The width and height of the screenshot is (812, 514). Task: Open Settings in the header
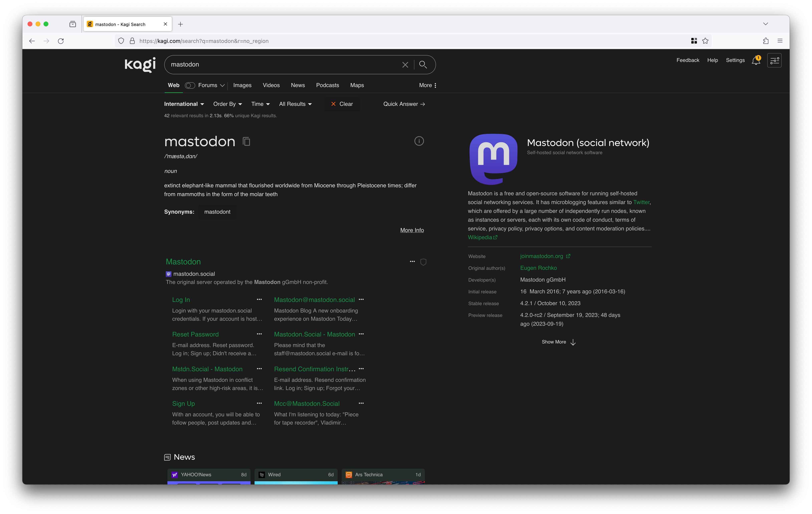coord(735,60)
